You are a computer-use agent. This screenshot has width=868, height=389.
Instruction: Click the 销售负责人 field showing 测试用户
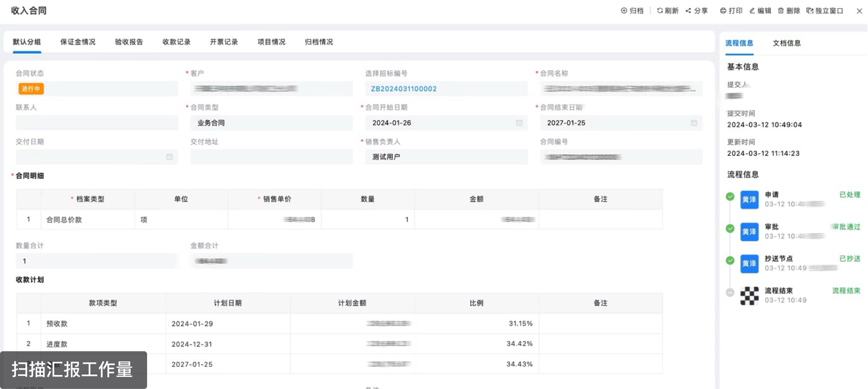[446, 157]
